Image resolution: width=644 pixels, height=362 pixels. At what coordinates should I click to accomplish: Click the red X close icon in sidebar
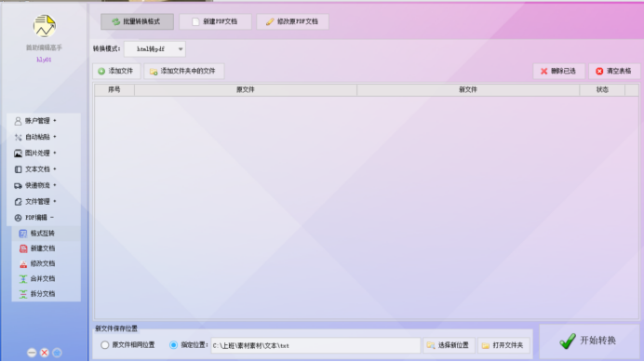tap(45, 353)
